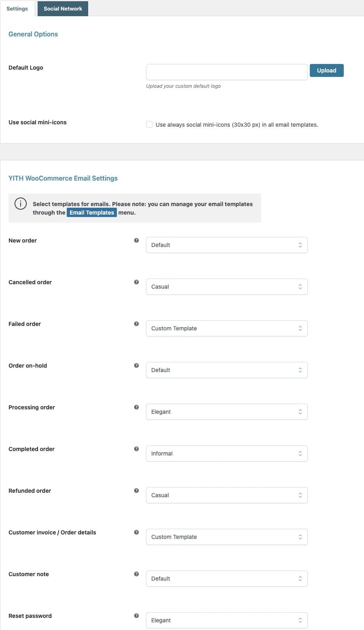Focus the Default Logo input field
This screenshot has width=364, height=630.
pyautogui.click(x=227, y=72)
